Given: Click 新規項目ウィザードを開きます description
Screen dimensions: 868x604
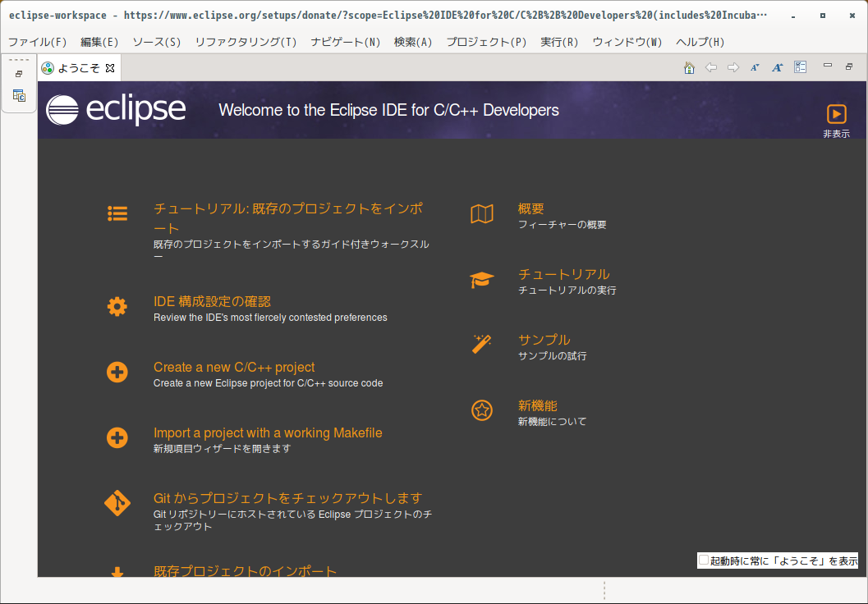Looking at the screenshot, I should coord(222,449).
